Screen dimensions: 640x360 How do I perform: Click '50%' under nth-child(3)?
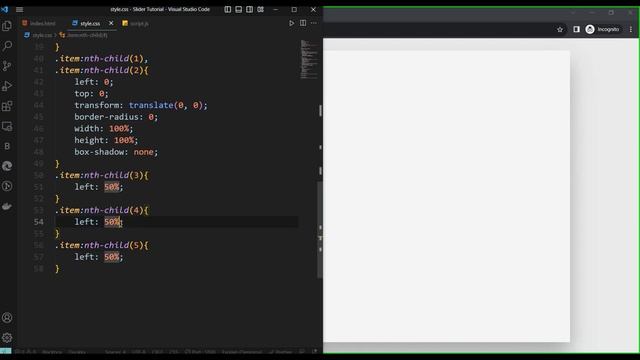tap(111, 187)
